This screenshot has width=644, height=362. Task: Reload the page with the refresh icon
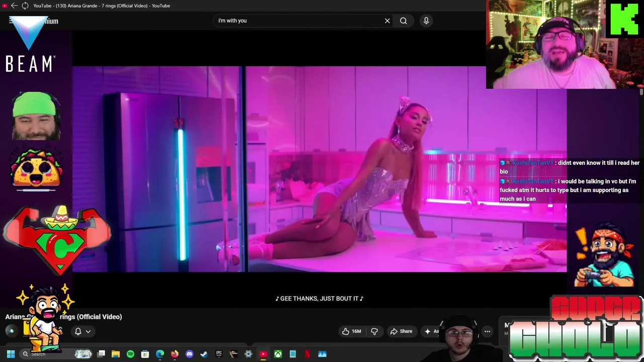click(25, 6)
